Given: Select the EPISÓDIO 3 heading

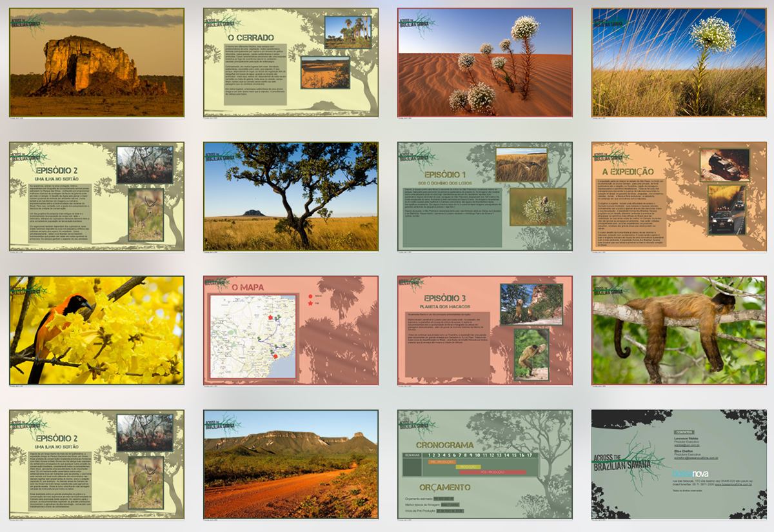Looking at the screenshot, I should [445, 298].
